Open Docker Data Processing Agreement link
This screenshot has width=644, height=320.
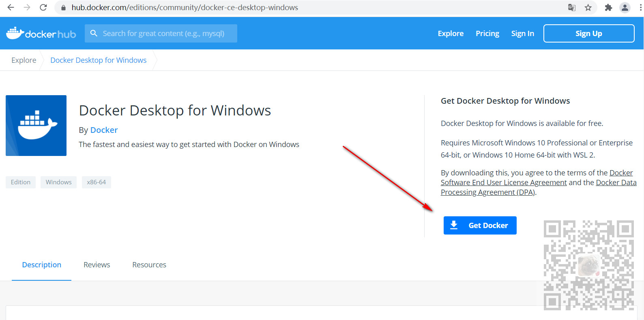coord(539,188)
